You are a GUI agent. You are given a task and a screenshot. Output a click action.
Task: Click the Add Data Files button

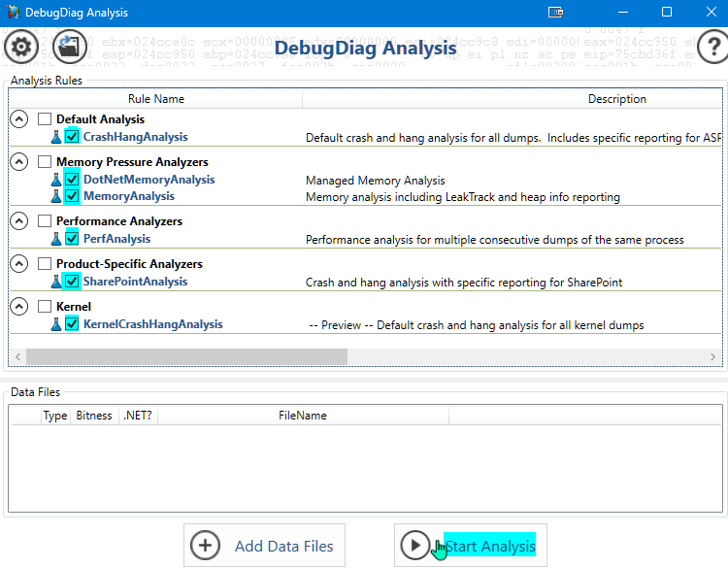click(264, 546)
